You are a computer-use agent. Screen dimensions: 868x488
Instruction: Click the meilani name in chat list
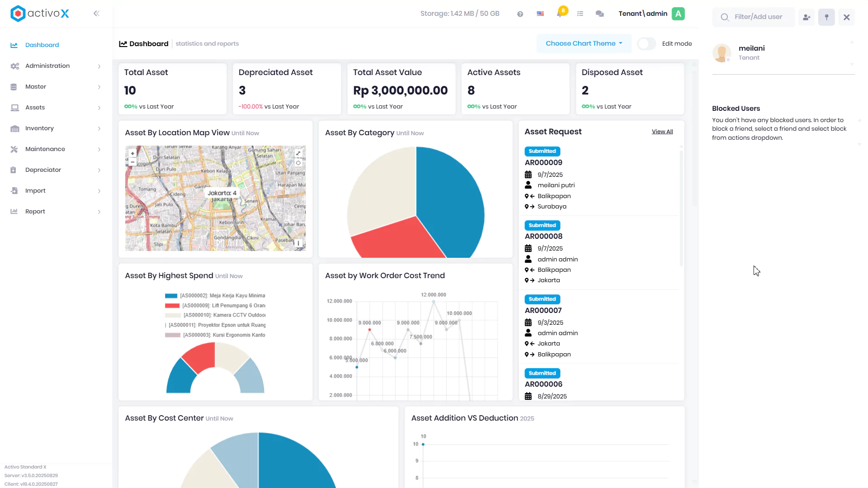[752, 48]
